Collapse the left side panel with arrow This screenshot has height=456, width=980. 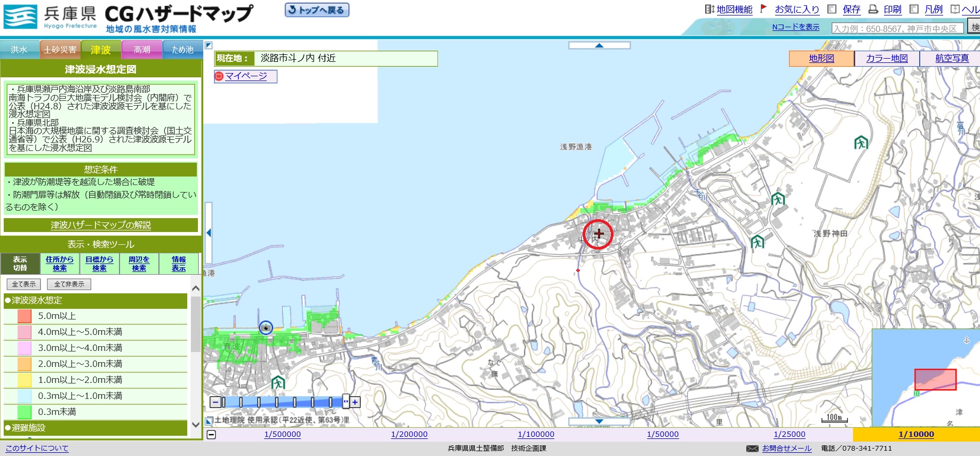pos(209,233)
